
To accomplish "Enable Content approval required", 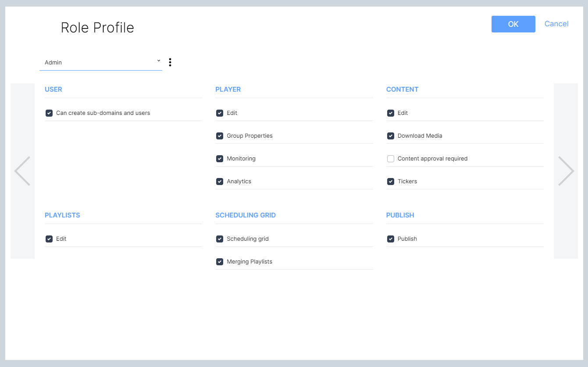I will pos(391,159).
